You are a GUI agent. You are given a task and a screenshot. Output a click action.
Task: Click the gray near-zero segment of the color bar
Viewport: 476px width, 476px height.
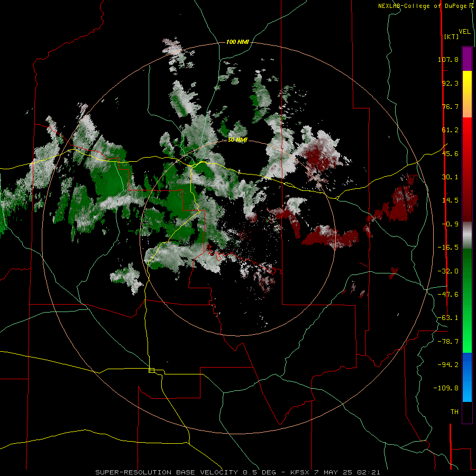coord(467,235)
